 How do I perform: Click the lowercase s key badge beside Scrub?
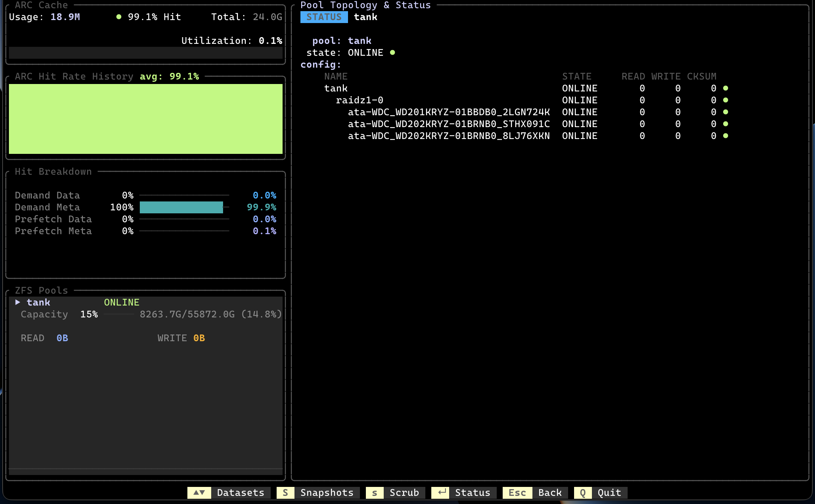(x=374, y=492)
